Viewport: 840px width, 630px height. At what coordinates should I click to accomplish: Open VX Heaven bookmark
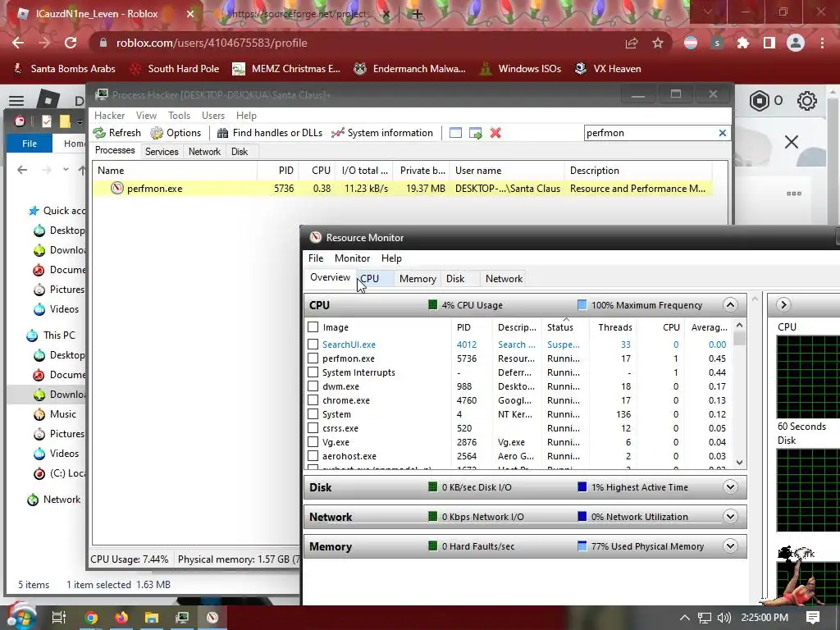click(x=608, y=69)
